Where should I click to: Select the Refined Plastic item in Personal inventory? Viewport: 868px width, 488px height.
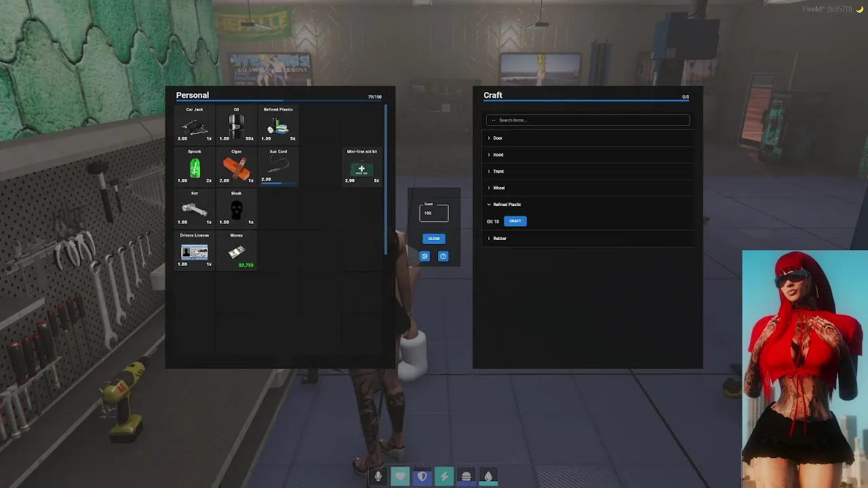278,124
